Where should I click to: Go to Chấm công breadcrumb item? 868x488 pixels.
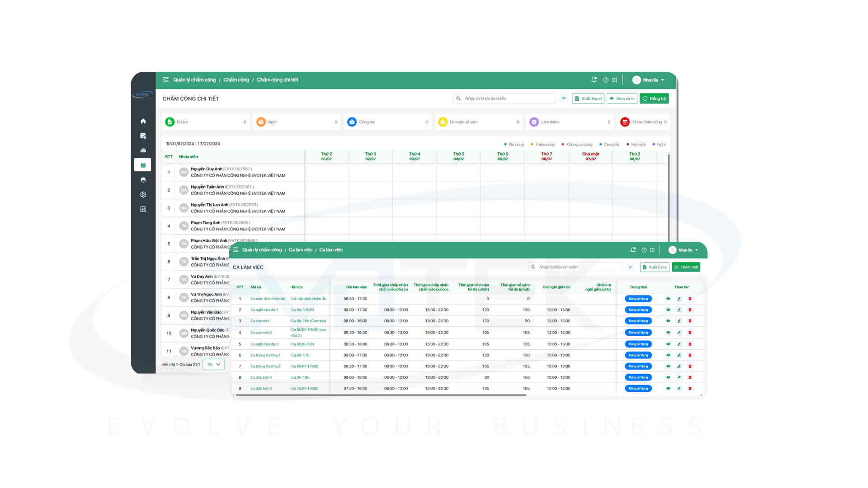[236, 80]
